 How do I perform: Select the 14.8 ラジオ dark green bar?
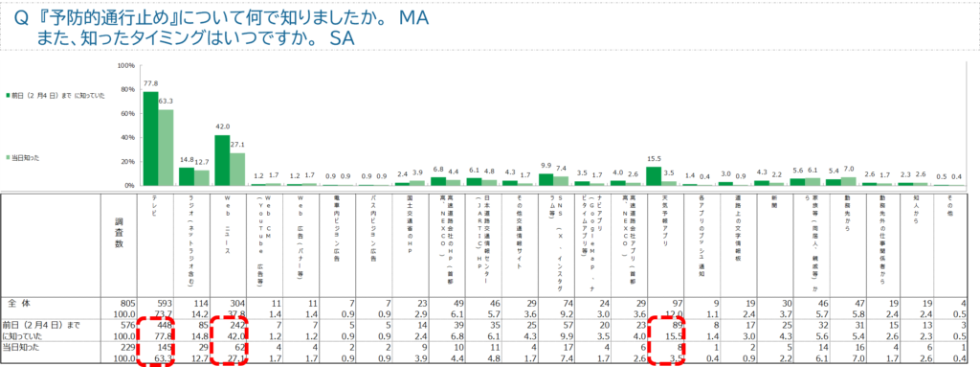[187, 176]
